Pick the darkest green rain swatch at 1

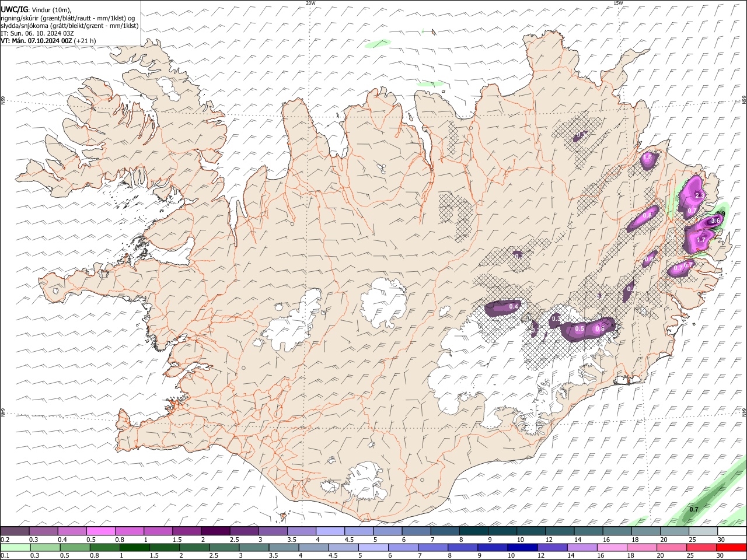[135, 547]
